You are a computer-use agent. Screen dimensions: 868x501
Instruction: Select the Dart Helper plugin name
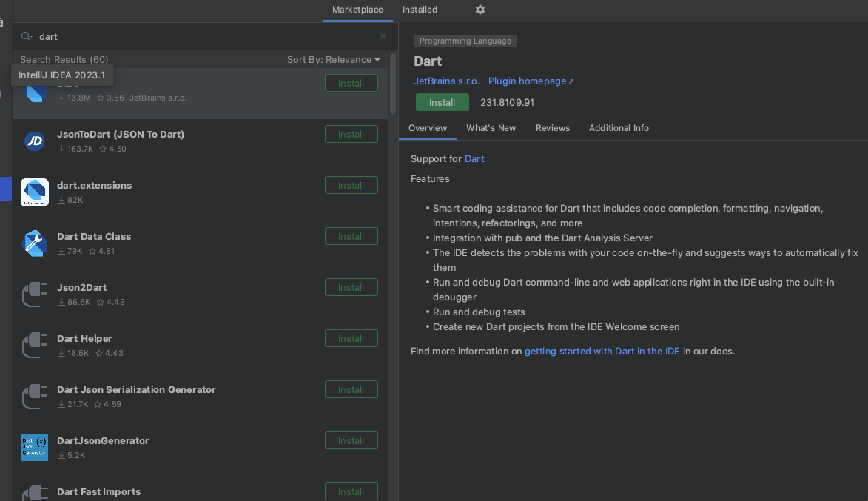tap(84, 338)
